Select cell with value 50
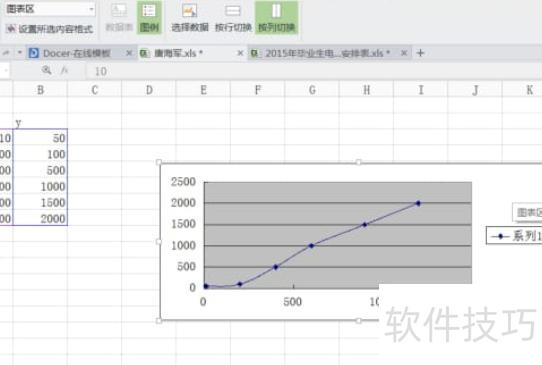Viewport: 542px width, 365px height. [40, 138]
